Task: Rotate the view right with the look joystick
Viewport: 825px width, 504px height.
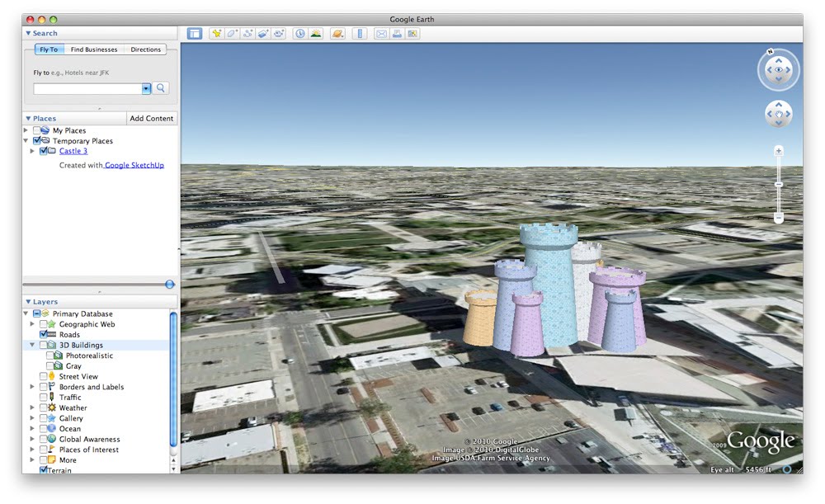Action: pyautogui.click(x=788, y=70)
